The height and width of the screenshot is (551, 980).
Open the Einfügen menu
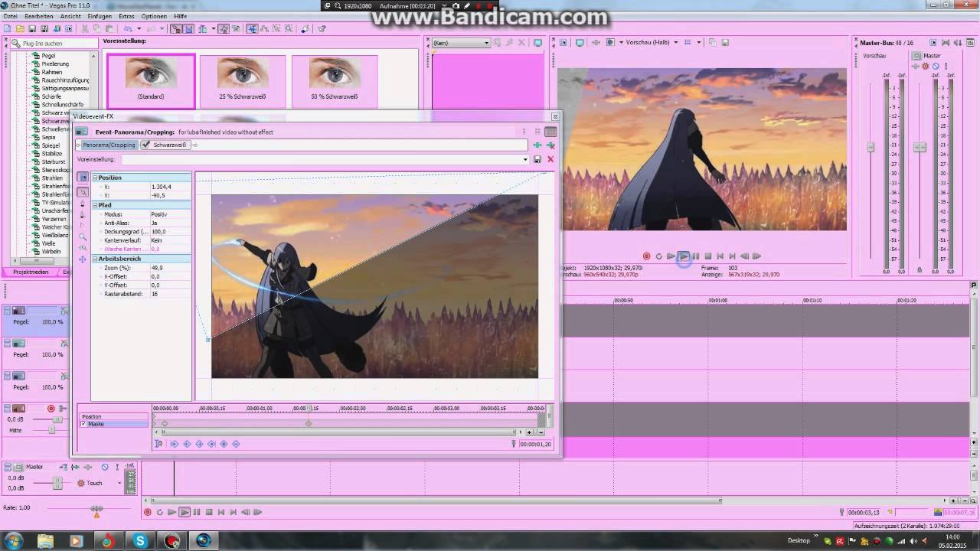pos(100,16)
